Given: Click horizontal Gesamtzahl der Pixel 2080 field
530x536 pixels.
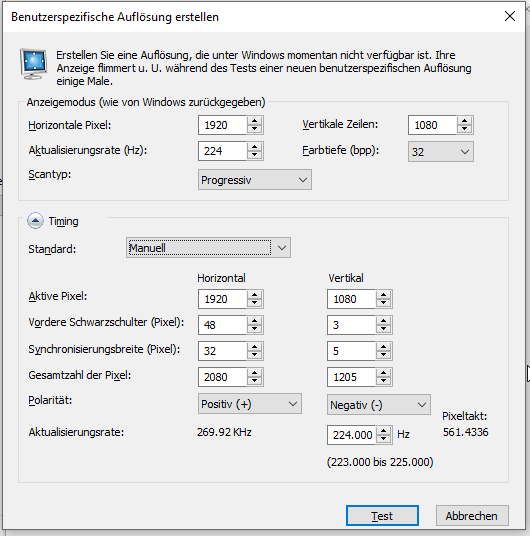Looking at the screenshot, I should click(x=222, y=377).
